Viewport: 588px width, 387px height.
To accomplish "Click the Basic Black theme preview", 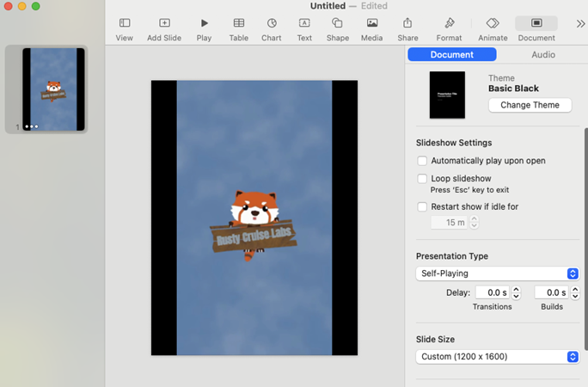I will pyautogui.click(x=447, y=95).
